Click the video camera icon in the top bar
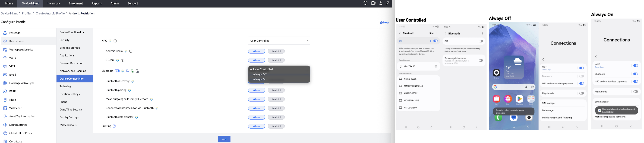The width and height of the screenshot is (644, 143). [x=374, y=3]
